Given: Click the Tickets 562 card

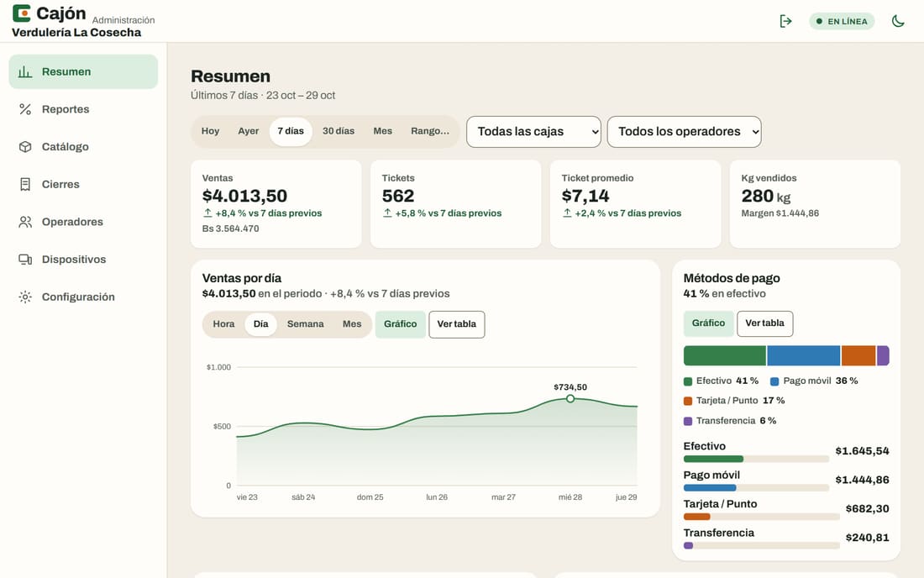Looking at the screenshot, I should [x=455, y=204].
